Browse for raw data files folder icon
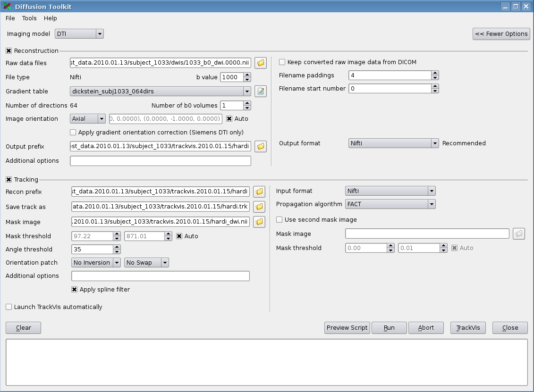The width and height of the screenshot is (534, 392). pos(261,63)
